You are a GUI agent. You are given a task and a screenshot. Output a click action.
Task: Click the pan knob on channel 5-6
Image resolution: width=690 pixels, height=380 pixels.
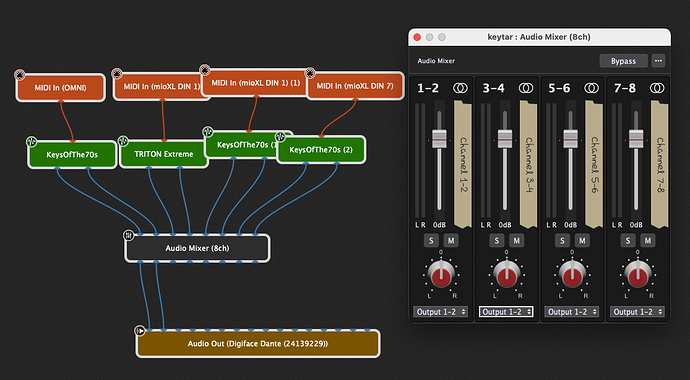pyautogui.click(x=572, y=274)
